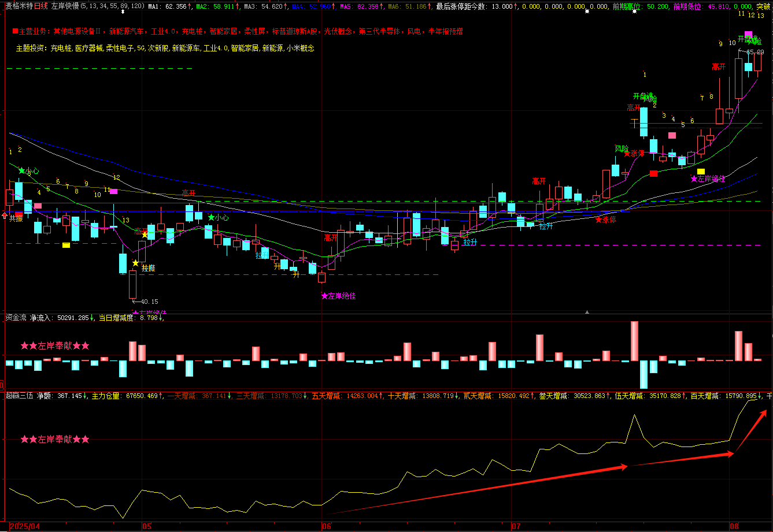
Task: Click the 净额: 367.145 readout
Action: click(x=62, y=396)
